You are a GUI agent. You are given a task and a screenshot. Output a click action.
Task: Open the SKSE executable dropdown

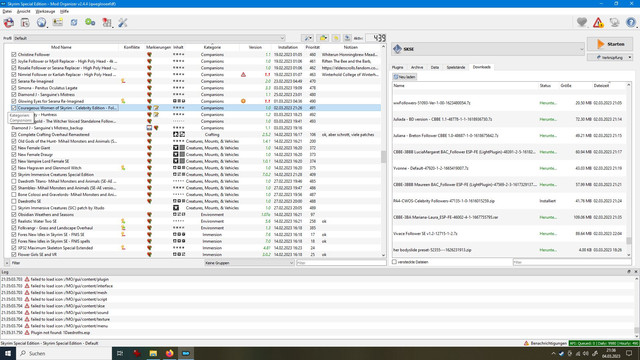(489, 49)
